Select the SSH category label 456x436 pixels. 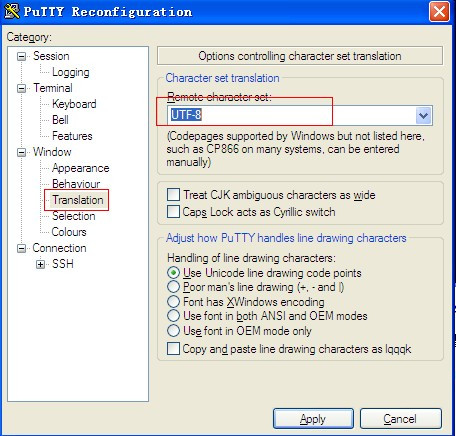[63, 264]
